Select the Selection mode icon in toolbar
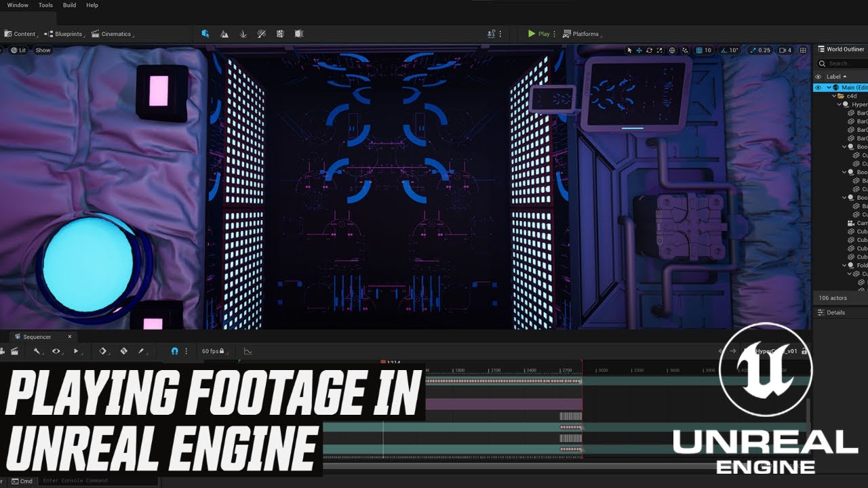Viewport: 868px width, 488px height. click(205, 34)
